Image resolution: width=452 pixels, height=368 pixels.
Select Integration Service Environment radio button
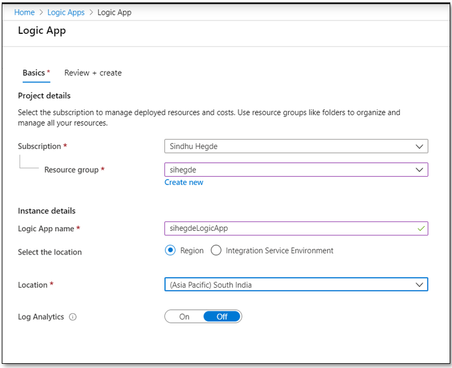pos(216,250)
